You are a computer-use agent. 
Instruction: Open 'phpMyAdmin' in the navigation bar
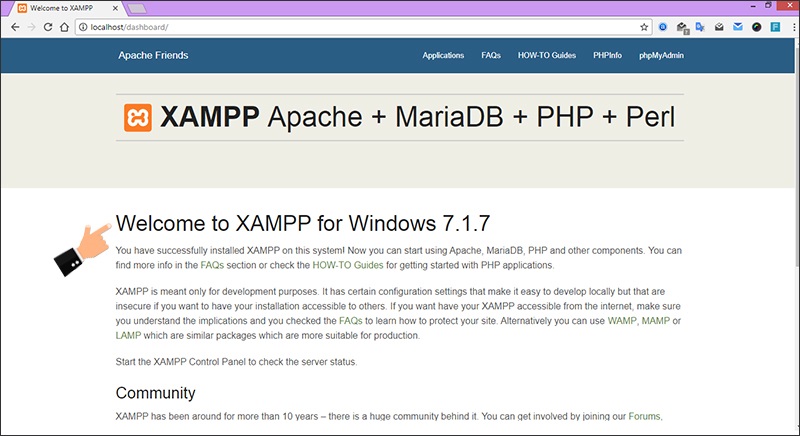661,55
